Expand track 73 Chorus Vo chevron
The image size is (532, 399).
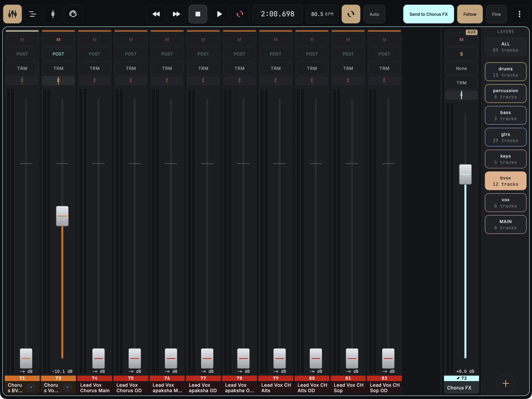67,387
